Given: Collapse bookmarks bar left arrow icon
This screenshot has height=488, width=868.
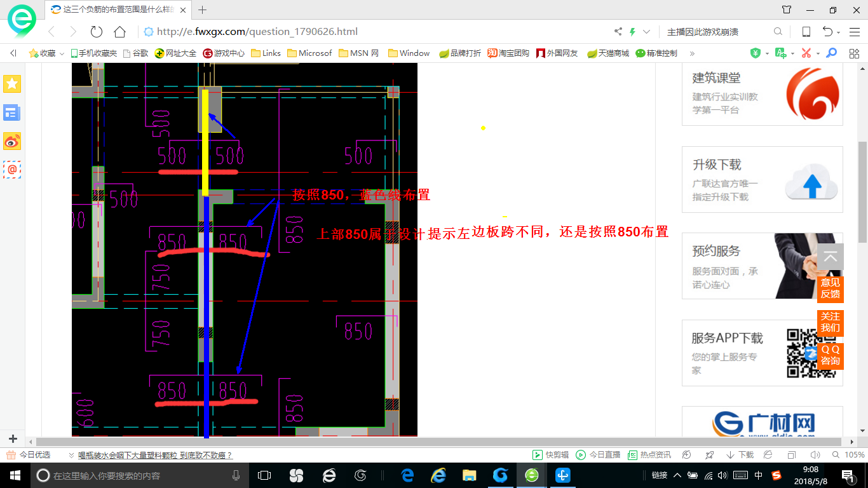Looking at the screenshot, I should pyautogui.click(x=13, y=53).
